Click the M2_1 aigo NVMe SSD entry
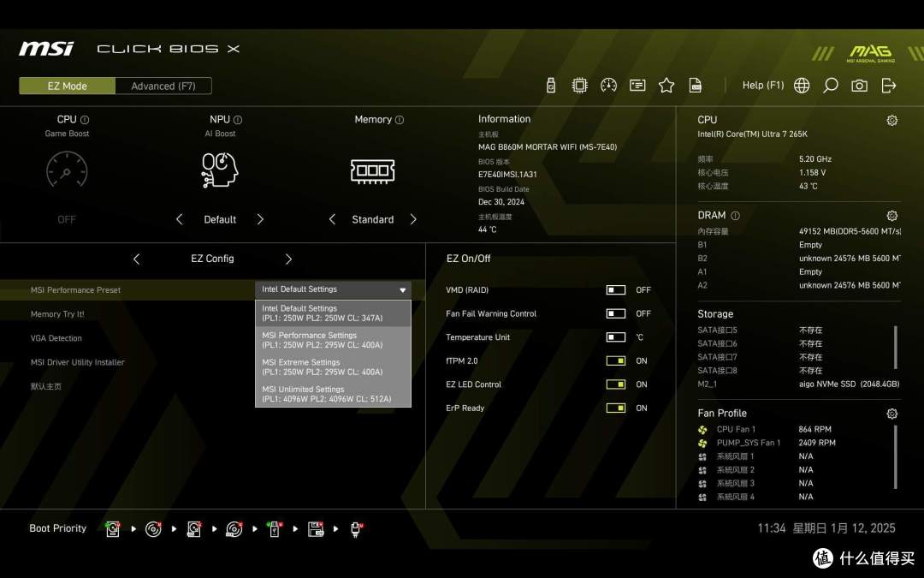The image size is (924, 578). [x=798, y=384]
